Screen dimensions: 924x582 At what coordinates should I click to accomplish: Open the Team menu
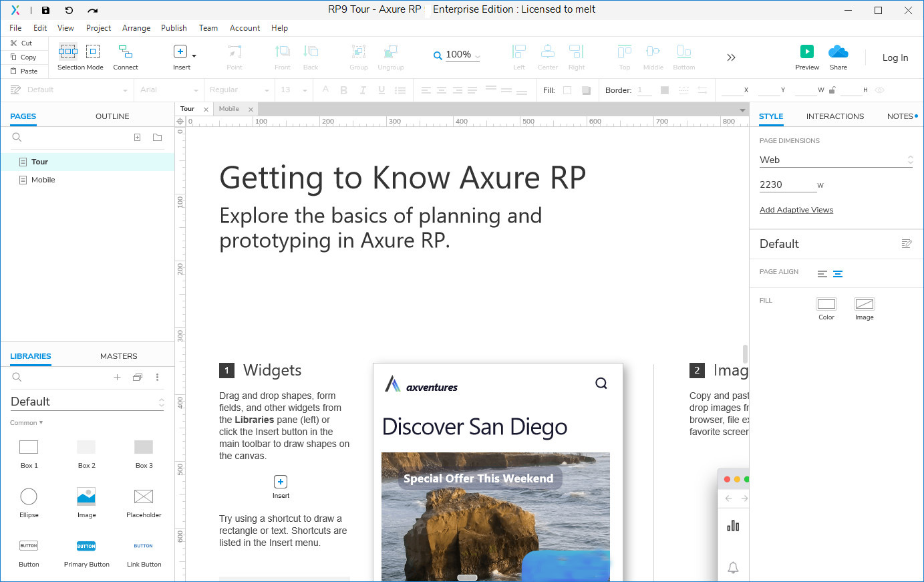click(x=208, y=28)
